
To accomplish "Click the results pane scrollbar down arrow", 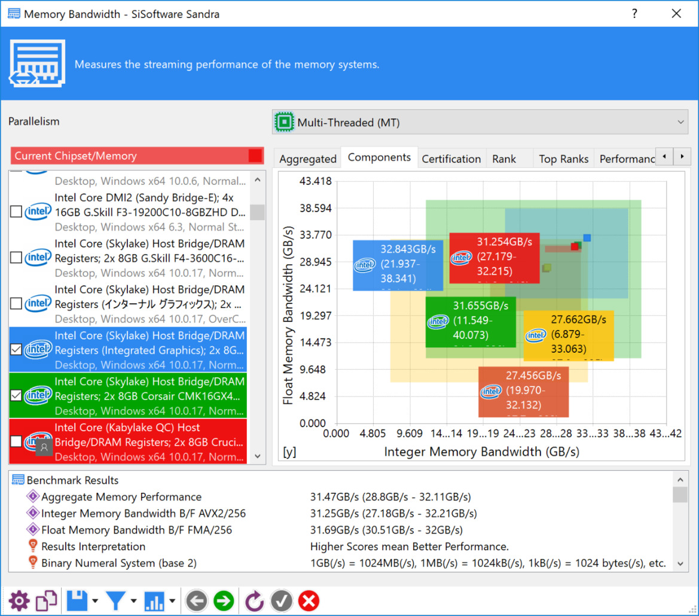I will tap(680, 563).
